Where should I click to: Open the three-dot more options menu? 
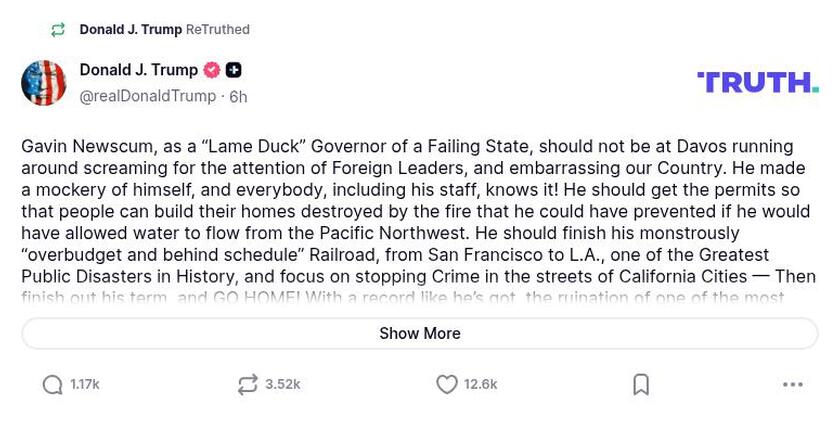(x=793, y=385)
